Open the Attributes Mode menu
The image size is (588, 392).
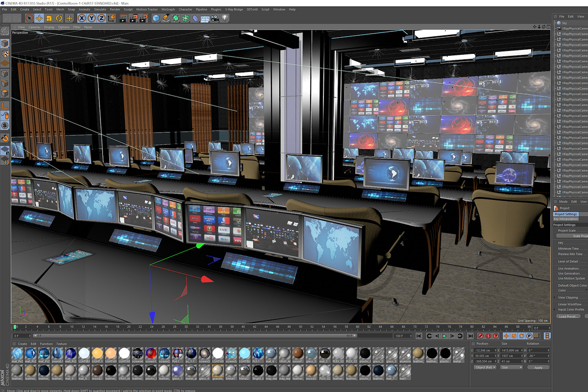(563, 201)
